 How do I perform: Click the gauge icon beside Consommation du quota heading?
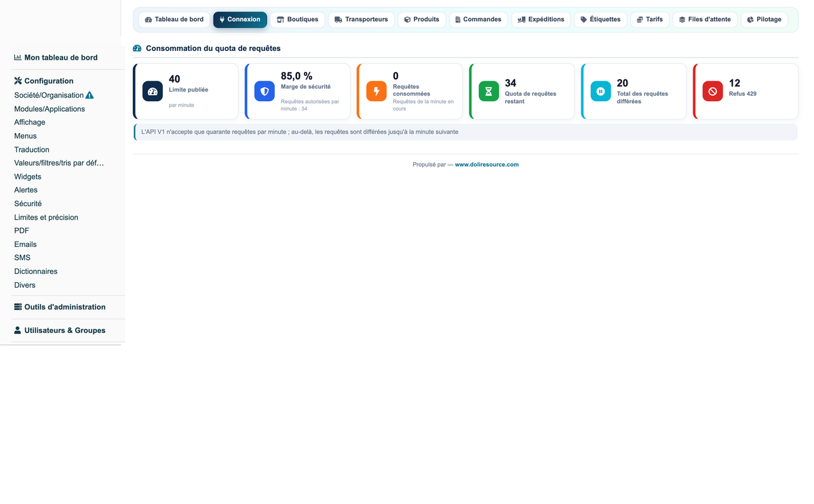[x=137, y=49]
